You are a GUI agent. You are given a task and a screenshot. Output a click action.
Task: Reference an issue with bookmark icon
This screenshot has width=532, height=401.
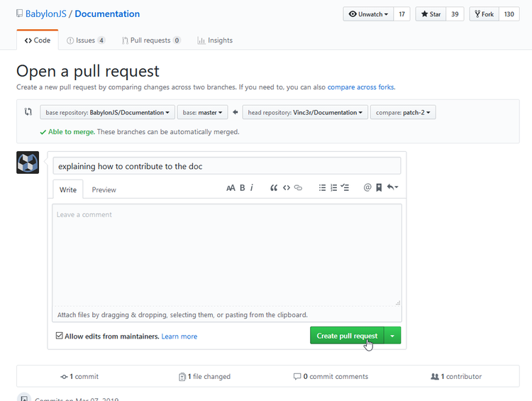pyautogui.click(x=379, y=188)
